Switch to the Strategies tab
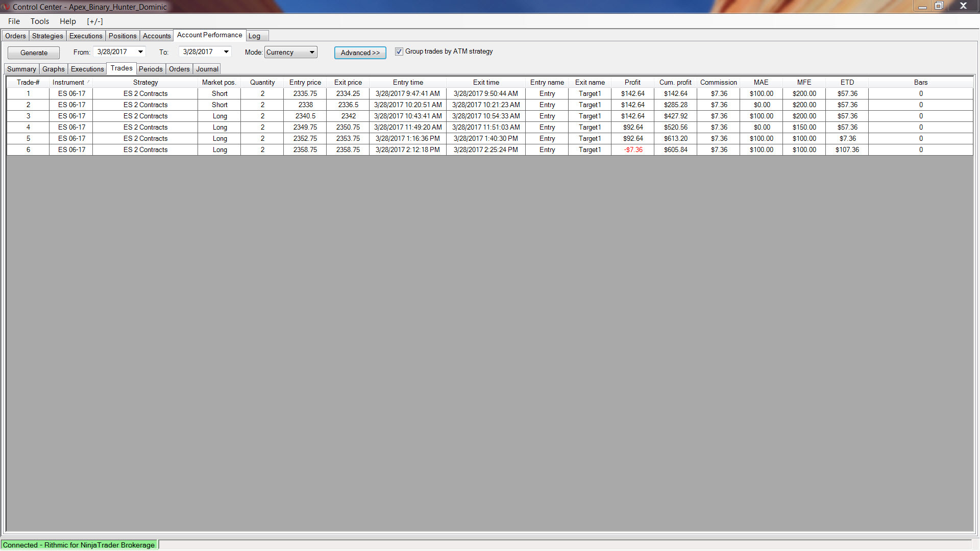 47,36
